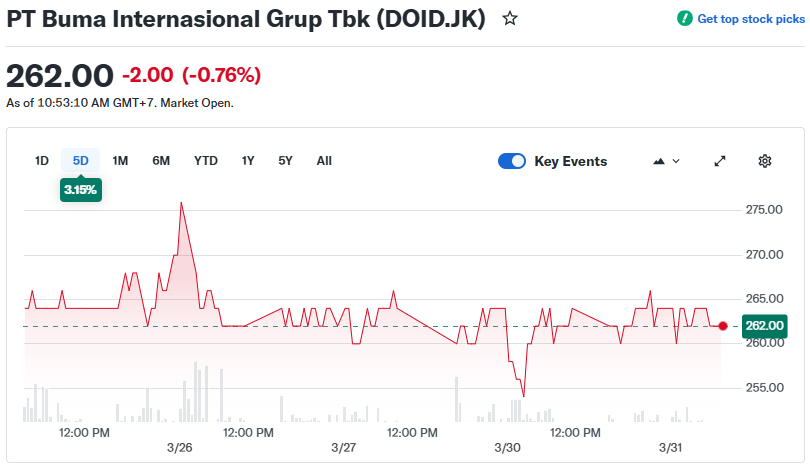
Task: Select the 1Y time range
Action: [x=248, y=161]
